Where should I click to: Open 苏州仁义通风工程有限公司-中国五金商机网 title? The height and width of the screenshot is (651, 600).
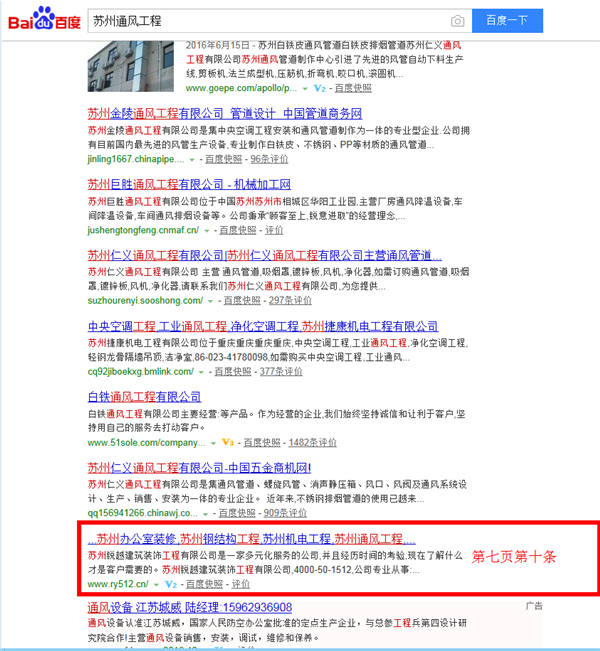199,467
